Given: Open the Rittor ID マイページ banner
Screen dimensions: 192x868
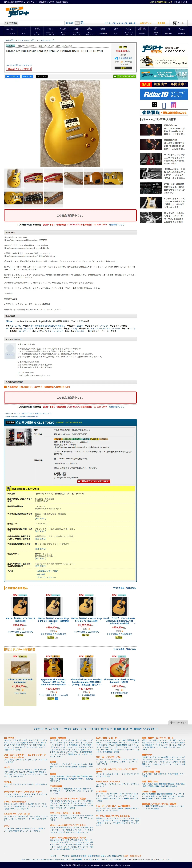Looking at the screenshot, I should (x=164, y=94).
